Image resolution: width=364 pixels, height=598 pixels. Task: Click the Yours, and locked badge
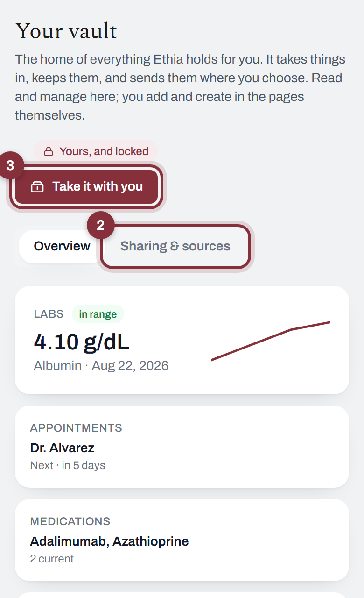point(96,151)
